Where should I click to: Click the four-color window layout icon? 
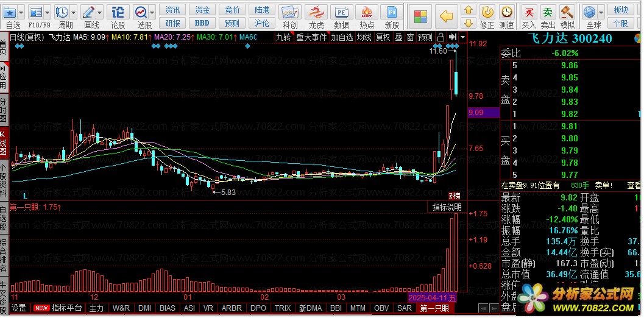420,16
